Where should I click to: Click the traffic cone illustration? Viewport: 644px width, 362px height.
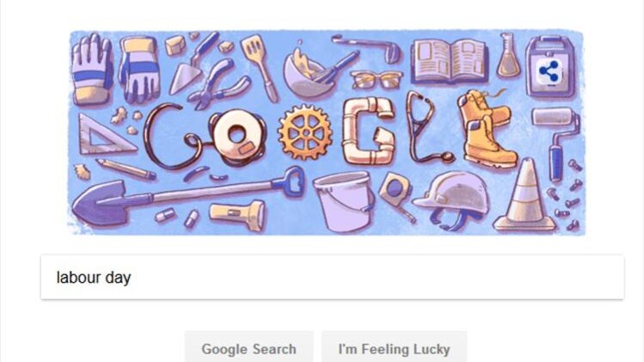point(525,194)
